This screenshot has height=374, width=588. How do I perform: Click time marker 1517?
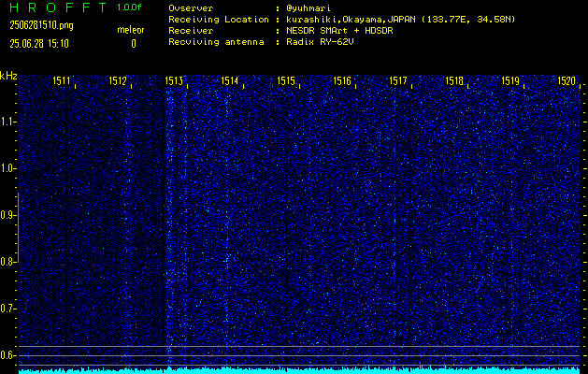[x=398, y=80]
